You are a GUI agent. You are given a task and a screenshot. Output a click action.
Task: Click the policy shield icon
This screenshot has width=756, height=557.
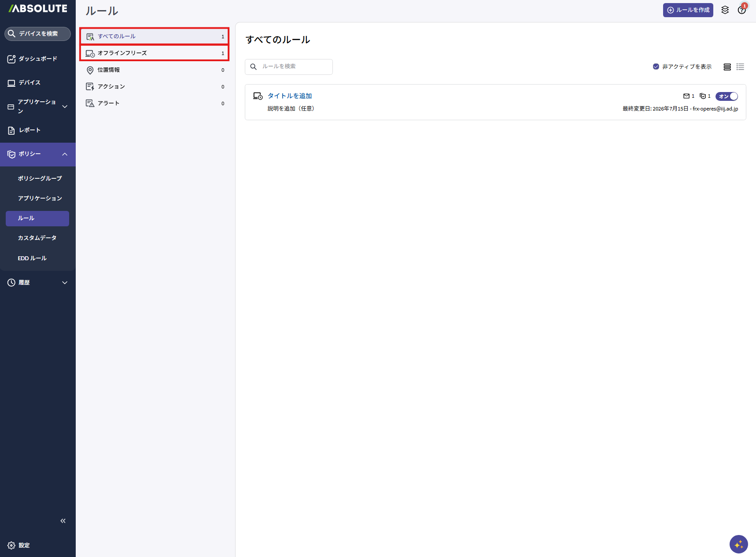tap(11, 154)
